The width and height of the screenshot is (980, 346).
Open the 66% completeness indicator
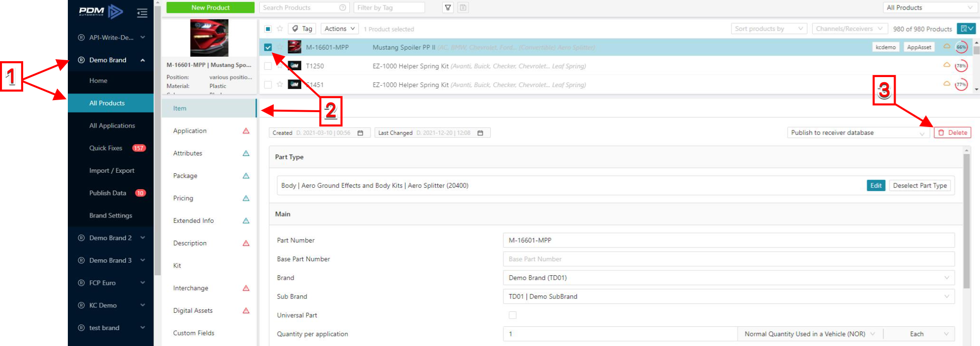click(961, 47)
